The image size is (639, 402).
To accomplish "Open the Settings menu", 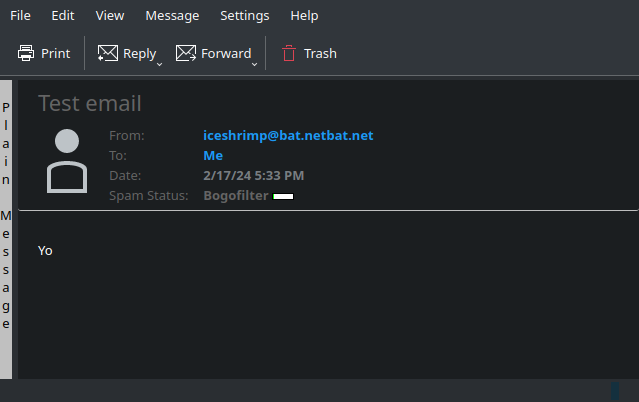I will point(245,15).
